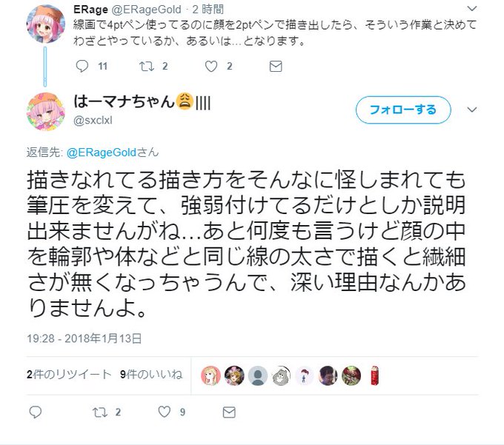This screenshot has width=504, height=445.
Task: View the 2件のリツイート list
Action: (69, 375)
